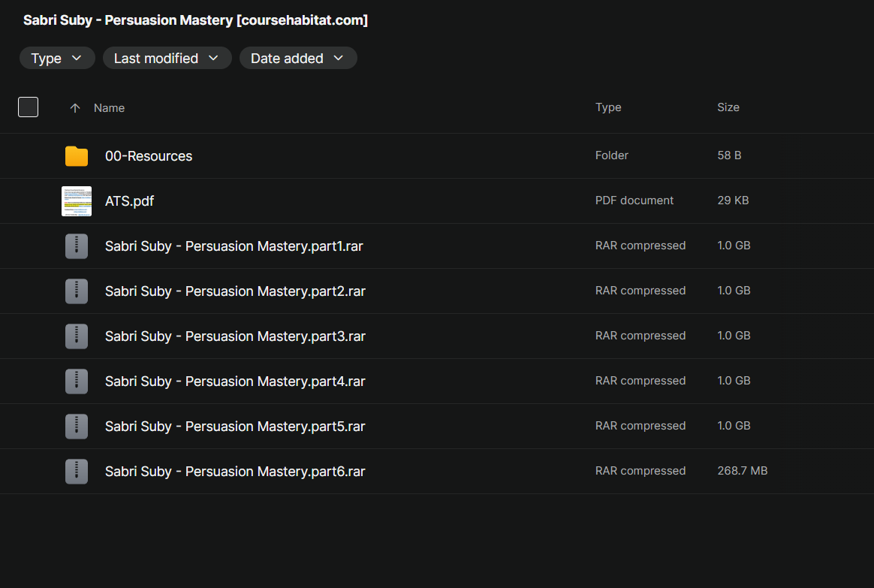
Task: Click the part3.rar archive icon
Action: (77, 336)
